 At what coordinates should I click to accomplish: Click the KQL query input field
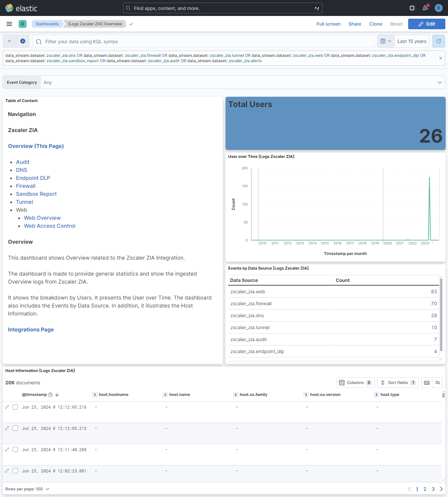[x=203, y=41]
